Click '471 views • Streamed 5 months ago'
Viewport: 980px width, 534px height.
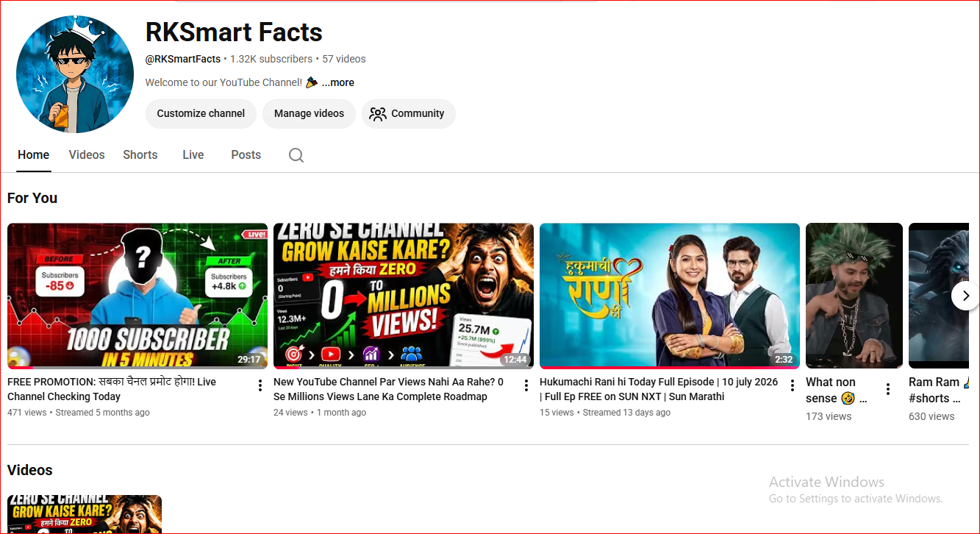(x=79, y=413)
